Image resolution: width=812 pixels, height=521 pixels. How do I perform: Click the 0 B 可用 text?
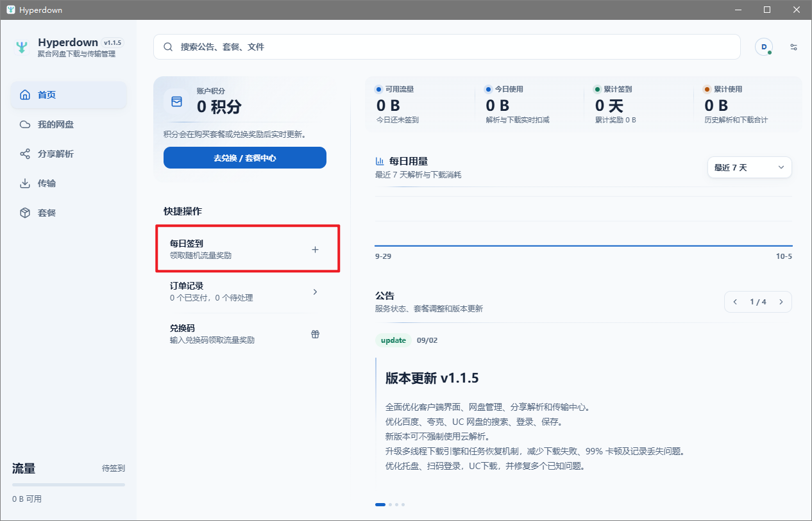click(27, 499)
